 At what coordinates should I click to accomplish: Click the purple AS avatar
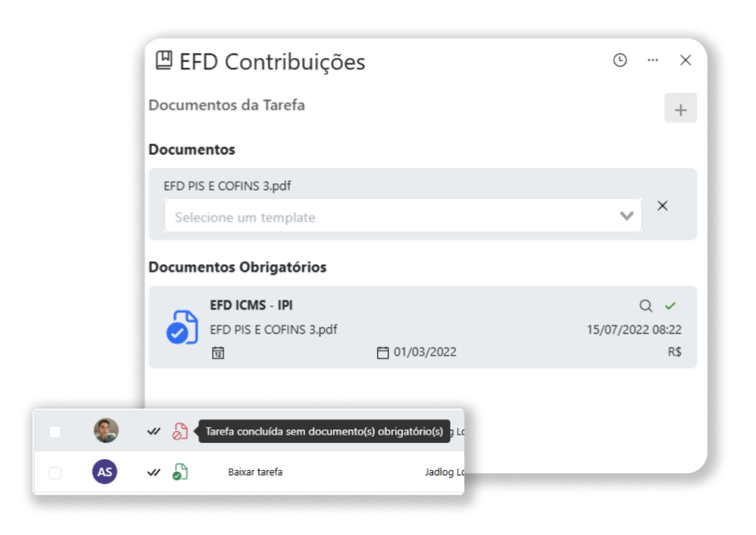click(x=105, y=472)
